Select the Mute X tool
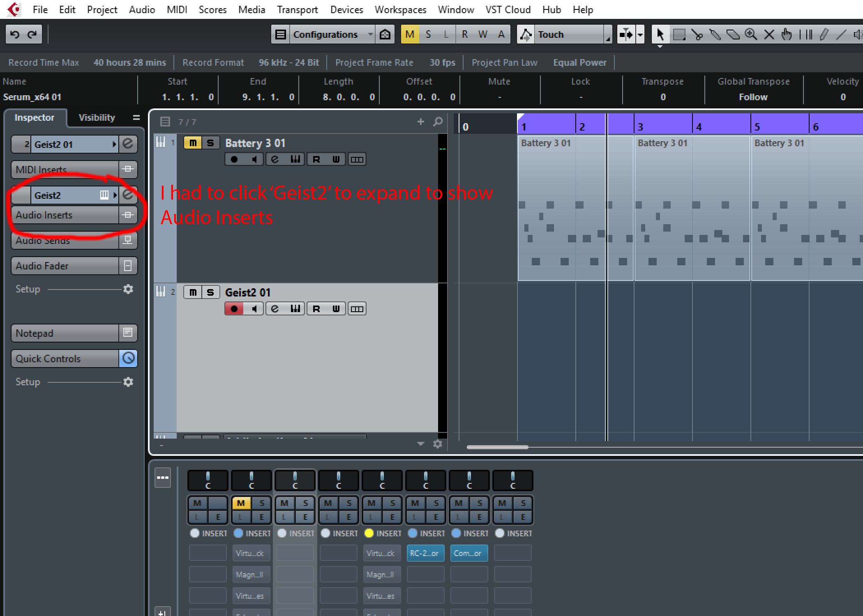This screenshot has width=863, height=616. click(769, 34)
